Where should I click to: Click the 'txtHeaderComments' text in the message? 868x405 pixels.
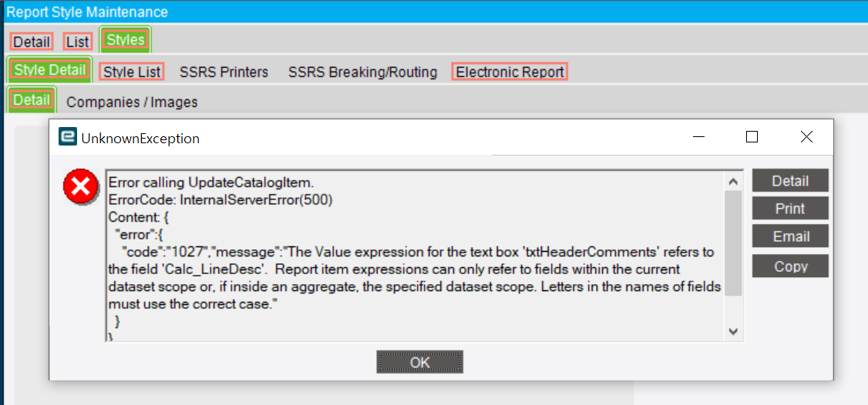(x=590, y=253)
